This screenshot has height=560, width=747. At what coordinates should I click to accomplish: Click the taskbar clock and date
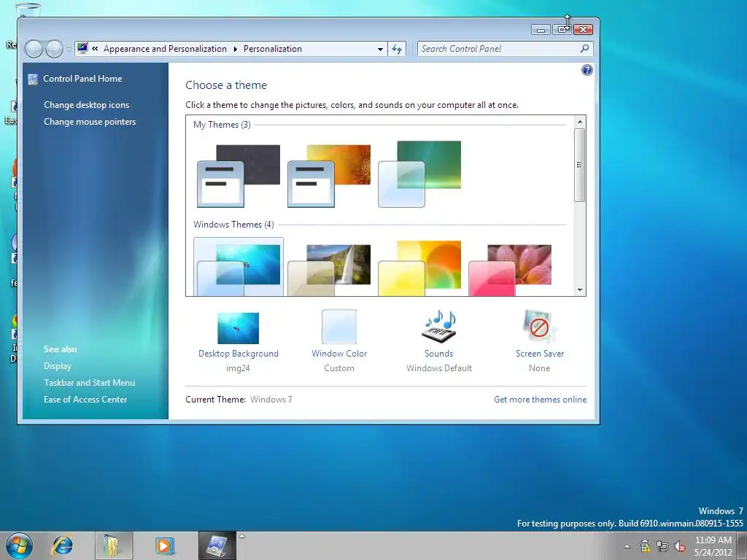coord(713,546)
